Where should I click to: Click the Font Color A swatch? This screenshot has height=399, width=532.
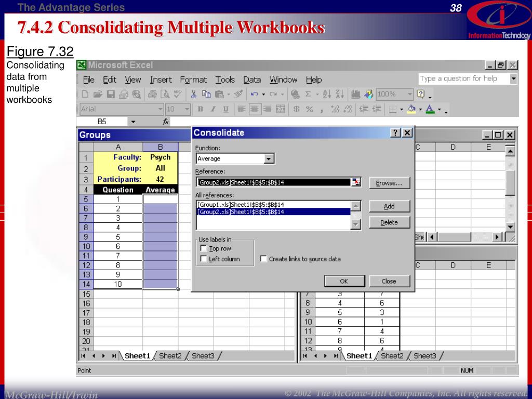click(x=430, y=109)
